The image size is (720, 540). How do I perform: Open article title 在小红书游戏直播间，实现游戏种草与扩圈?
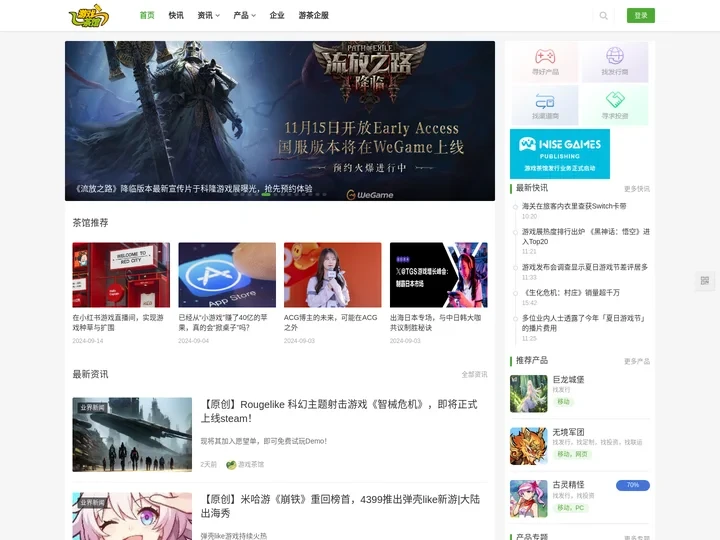tap(118, 323)
